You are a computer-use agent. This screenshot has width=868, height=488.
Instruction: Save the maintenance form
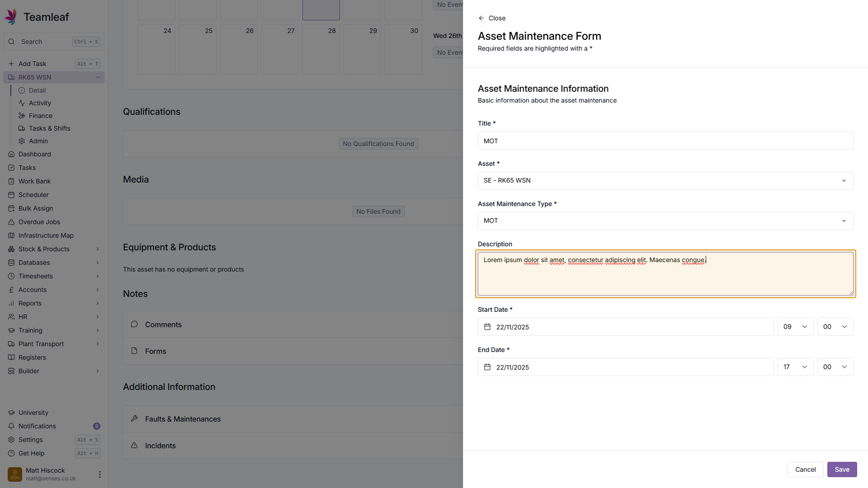point(842,469)
